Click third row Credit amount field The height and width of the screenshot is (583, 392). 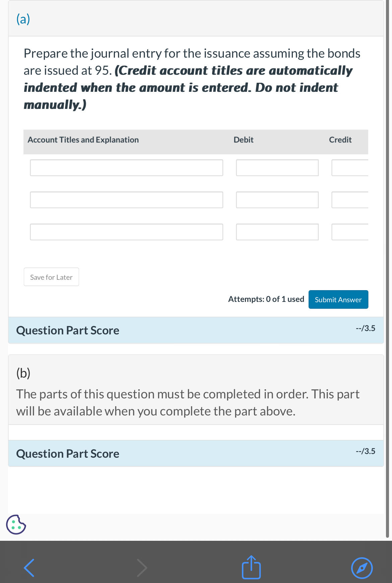[x=350, y=232]
